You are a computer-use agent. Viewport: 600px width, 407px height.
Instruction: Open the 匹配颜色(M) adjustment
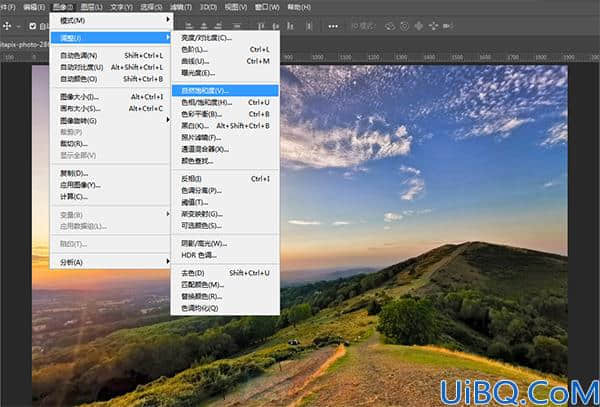click(225, 285)
